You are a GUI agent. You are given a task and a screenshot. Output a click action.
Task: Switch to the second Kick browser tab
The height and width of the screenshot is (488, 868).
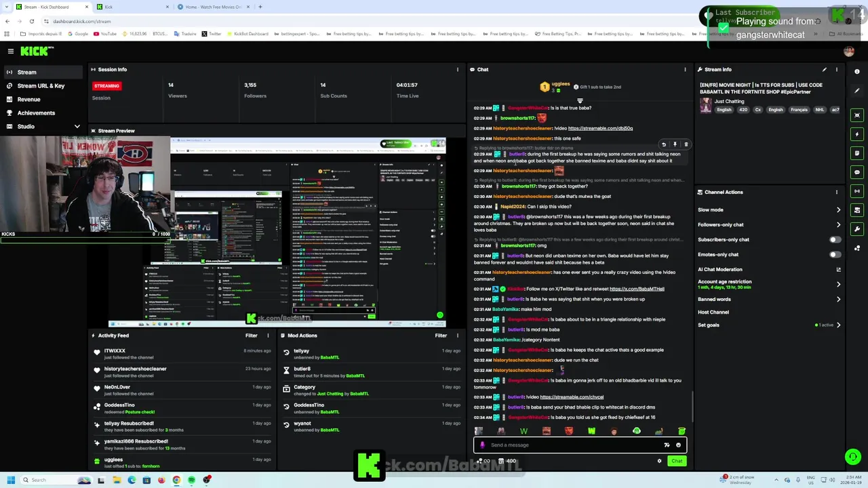[133, 7]
